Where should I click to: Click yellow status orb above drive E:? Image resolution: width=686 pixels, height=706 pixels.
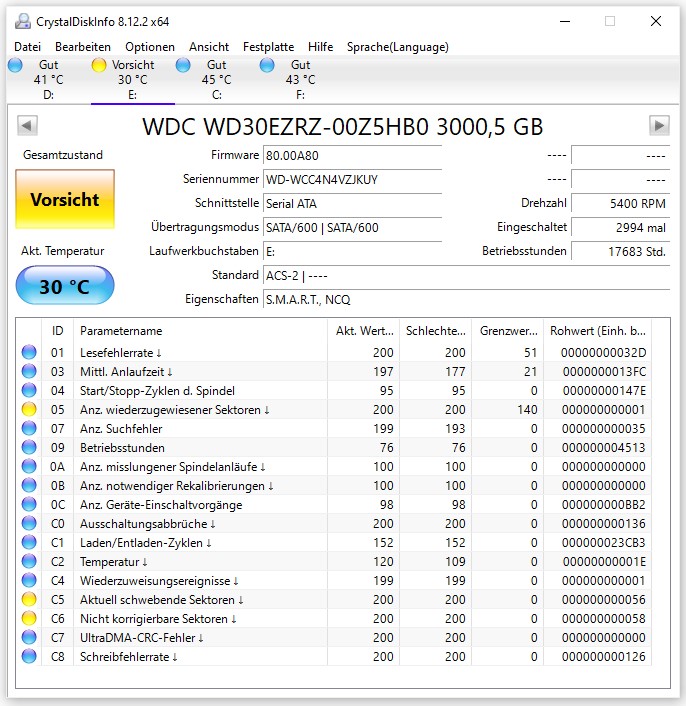[x=99, y=65]
